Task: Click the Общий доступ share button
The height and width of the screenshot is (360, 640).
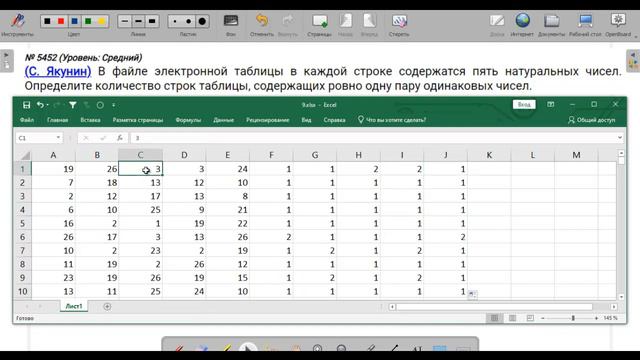Action: 592,120
